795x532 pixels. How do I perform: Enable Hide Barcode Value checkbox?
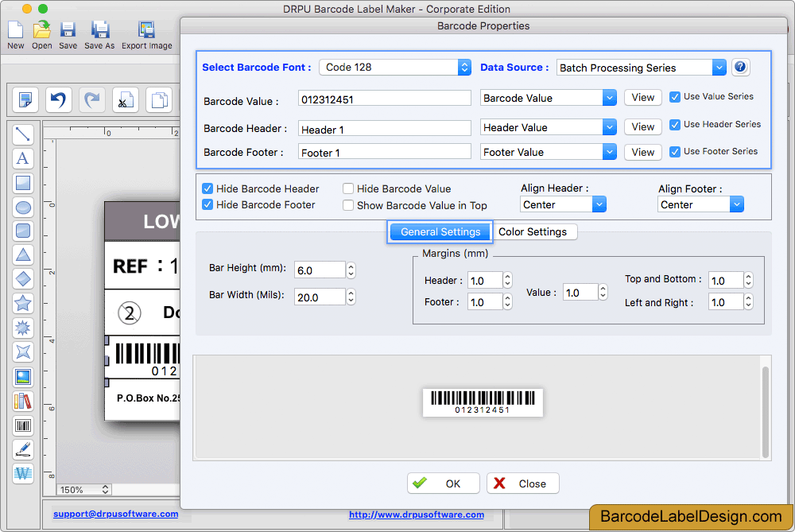pos(348,188)
